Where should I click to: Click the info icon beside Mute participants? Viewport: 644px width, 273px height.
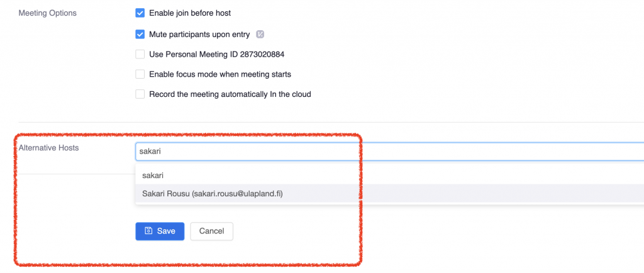260,35
